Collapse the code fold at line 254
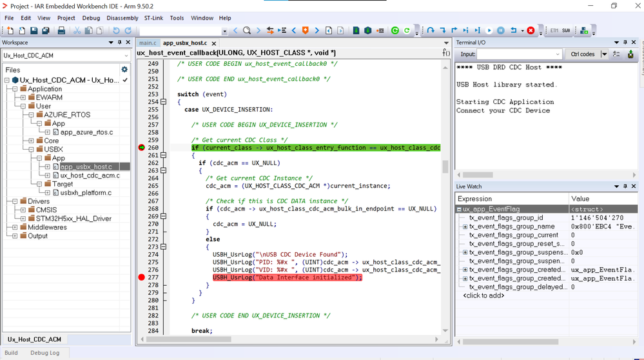The width and height of the screenshot is (644, 360). click(164, 102)
